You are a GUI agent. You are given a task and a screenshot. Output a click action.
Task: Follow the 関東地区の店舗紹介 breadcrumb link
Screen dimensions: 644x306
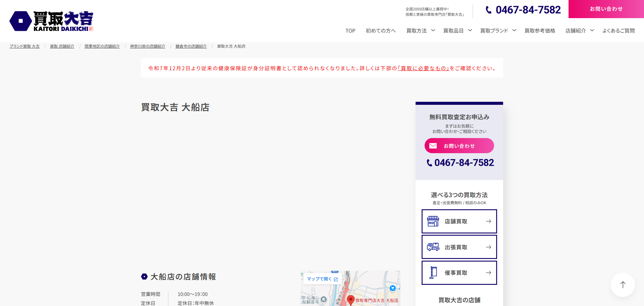pyautogui.click(x=102, y=46)
